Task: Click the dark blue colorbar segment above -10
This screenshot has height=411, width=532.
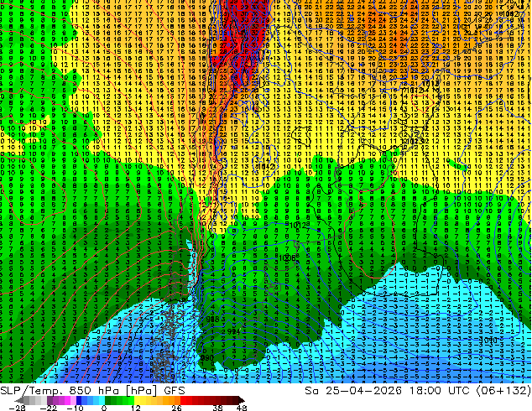Action: pos(79,400)
